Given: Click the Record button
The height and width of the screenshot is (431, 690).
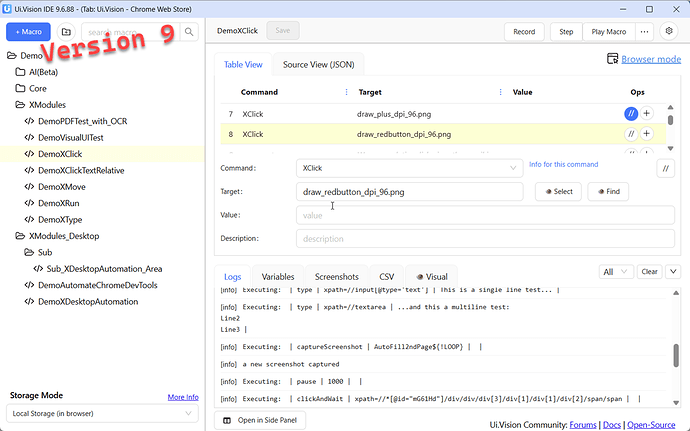Looking at the screenshot, I should coord(524,32).
